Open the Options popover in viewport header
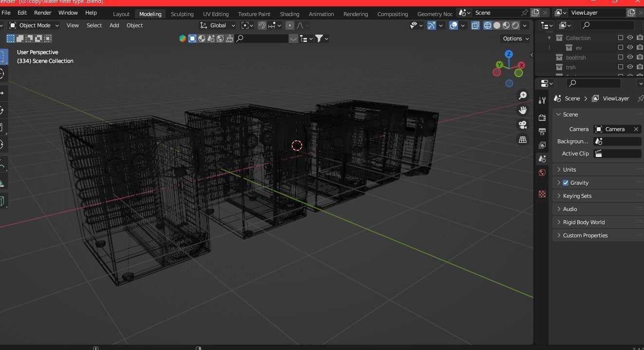 pyautogui.click(x=514, y=38)
